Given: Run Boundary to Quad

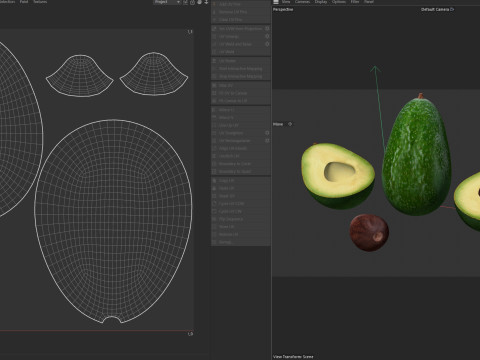Looking at the screenshot, I should (241, 171).
